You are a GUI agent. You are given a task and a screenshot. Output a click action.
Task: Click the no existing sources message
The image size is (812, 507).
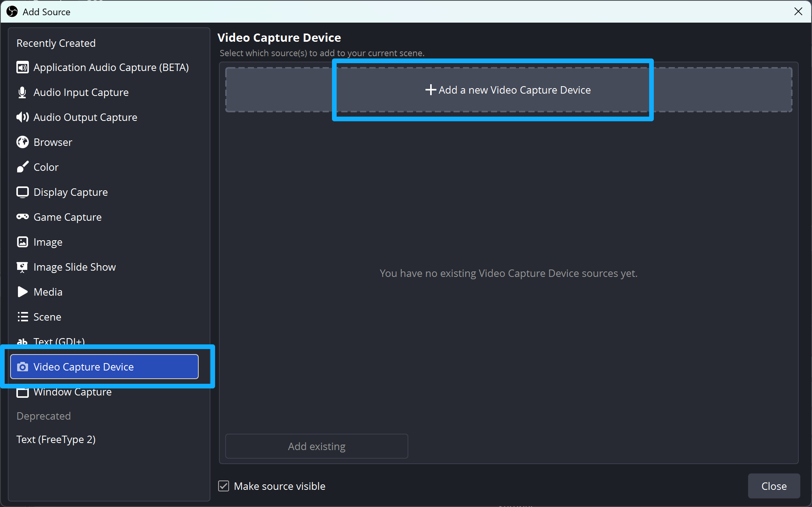tap(508, 273)
